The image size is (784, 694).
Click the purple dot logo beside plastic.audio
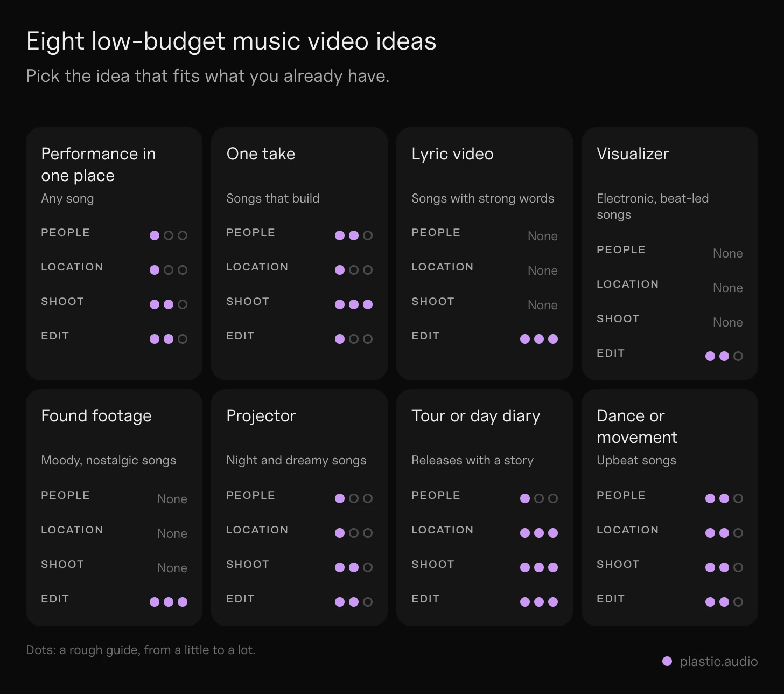pyautogui.click(x=667, y=661)
